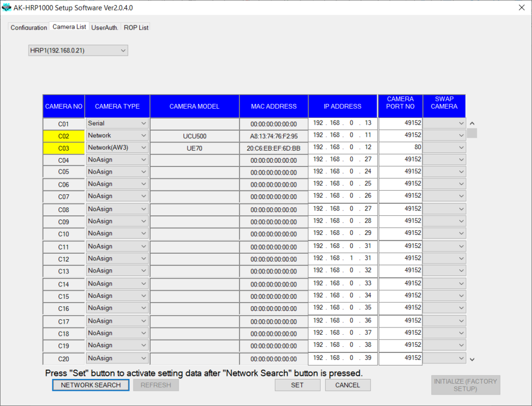The height and width of the screenshot is (406, 532).
Task: Click the CANCEL button
Action: 348,385
